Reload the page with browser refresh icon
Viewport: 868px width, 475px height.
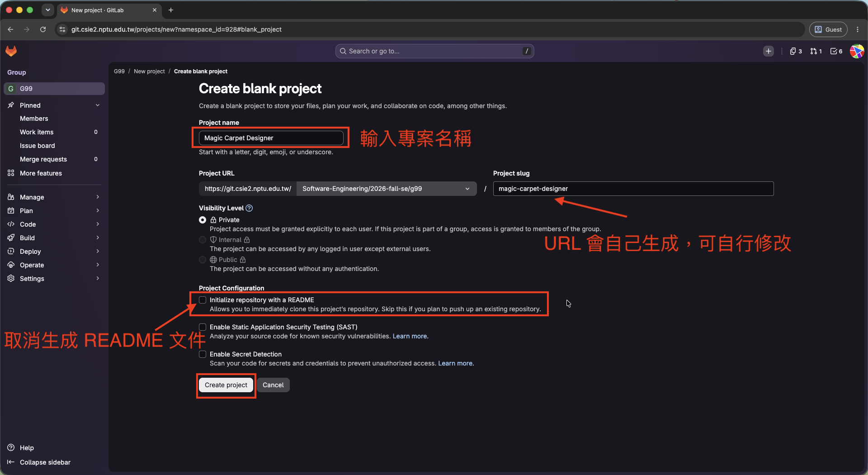43,29
